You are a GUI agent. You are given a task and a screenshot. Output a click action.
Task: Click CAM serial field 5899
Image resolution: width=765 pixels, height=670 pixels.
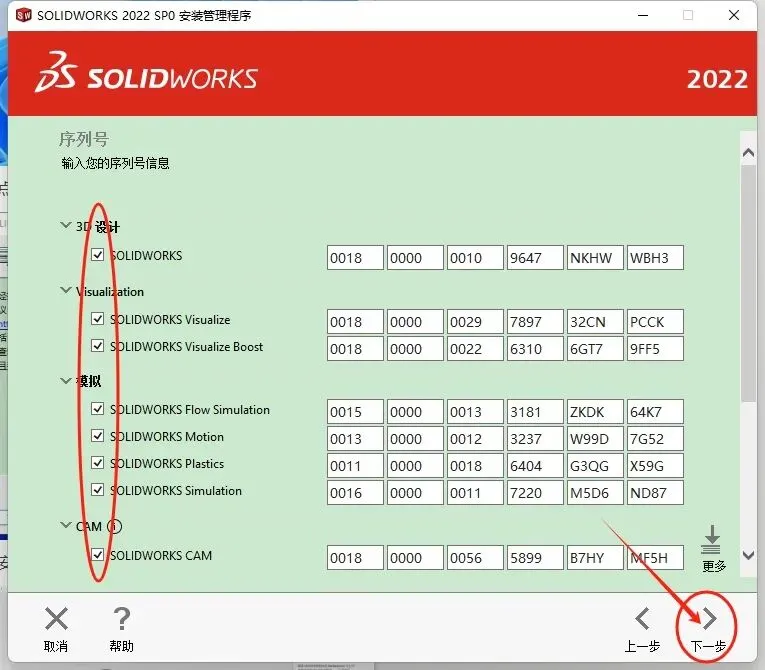tap(535, 558)
